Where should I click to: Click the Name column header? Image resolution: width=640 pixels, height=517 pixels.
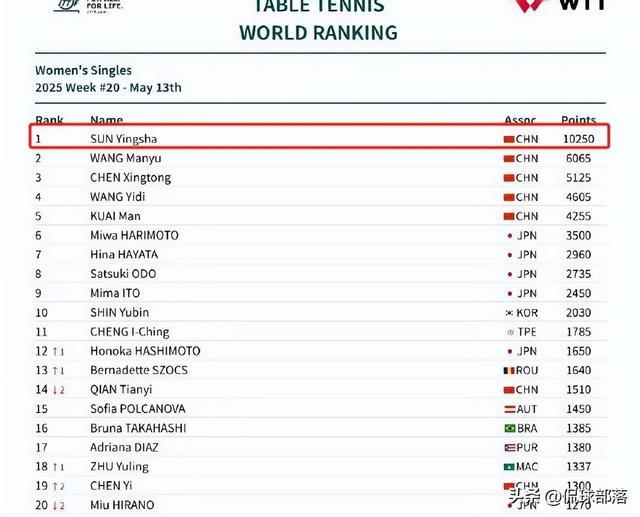(106, 120)
